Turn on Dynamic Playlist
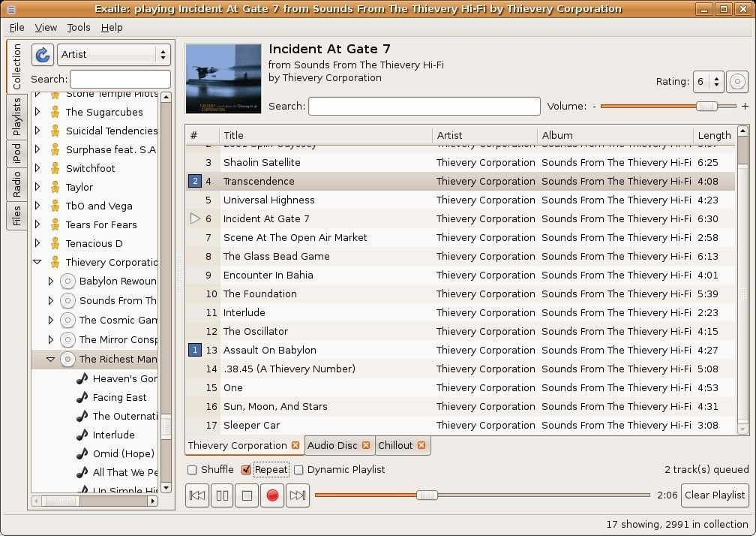756x536 pixels. click(297, 469)
